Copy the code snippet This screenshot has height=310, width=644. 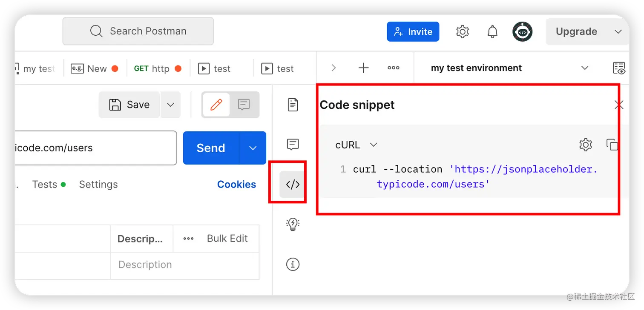click(x=612, y=145)
